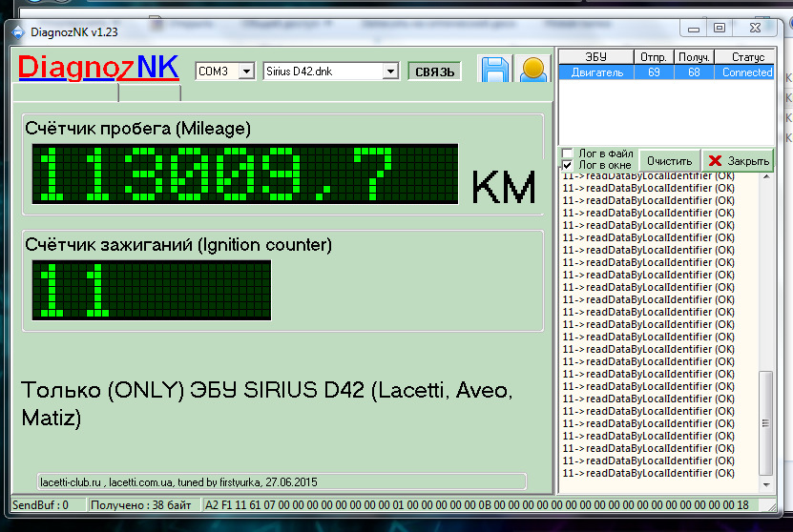Click the KM unit label

point(504,188)
